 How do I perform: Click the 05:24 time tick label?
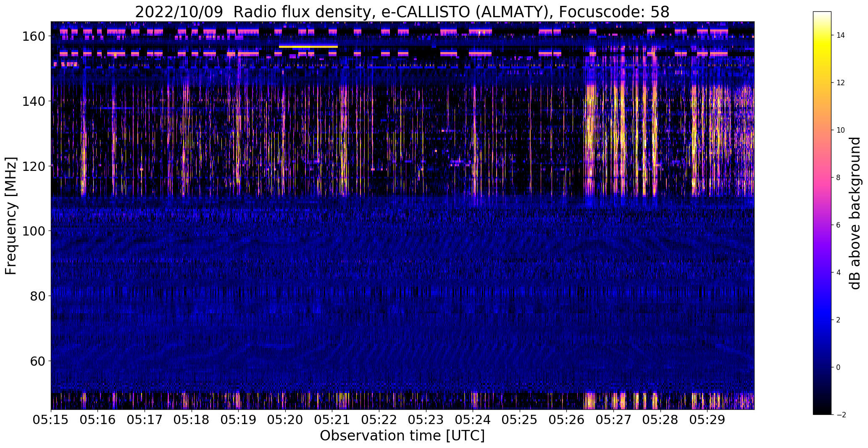(x=473, y=420)
